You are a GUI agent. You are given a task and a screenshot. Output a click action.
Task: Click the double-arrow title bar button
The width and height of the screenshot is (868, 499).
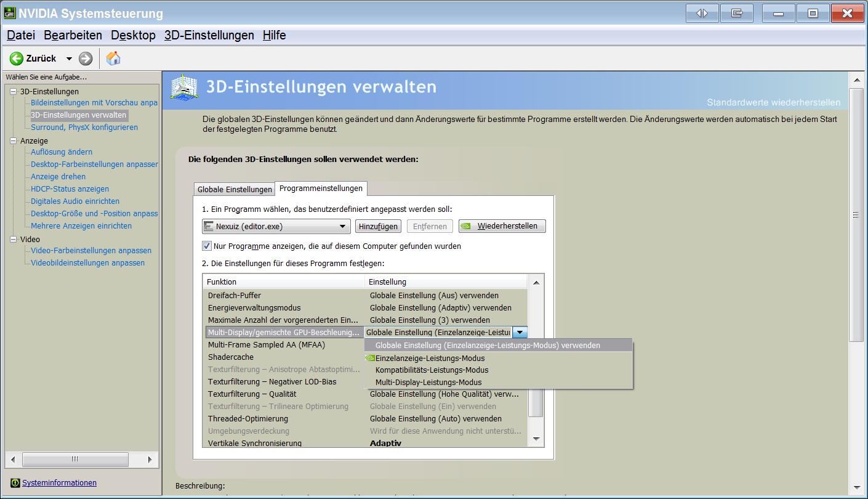[x=702, y=12]
